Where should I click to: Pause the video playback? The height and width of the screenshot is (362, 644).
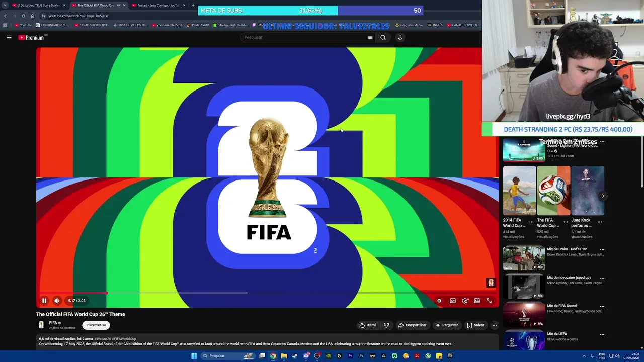[44, 301]
